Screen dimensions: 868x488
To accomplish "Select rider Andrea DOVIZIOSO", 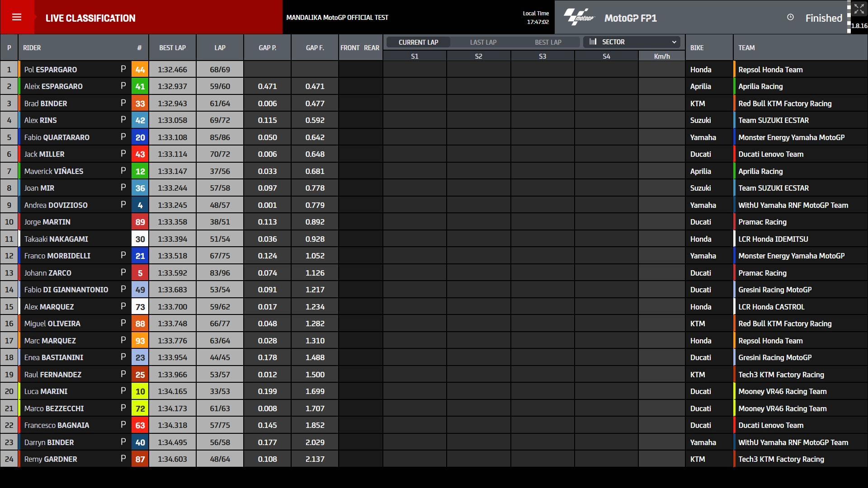I will [x=56, y=205].
